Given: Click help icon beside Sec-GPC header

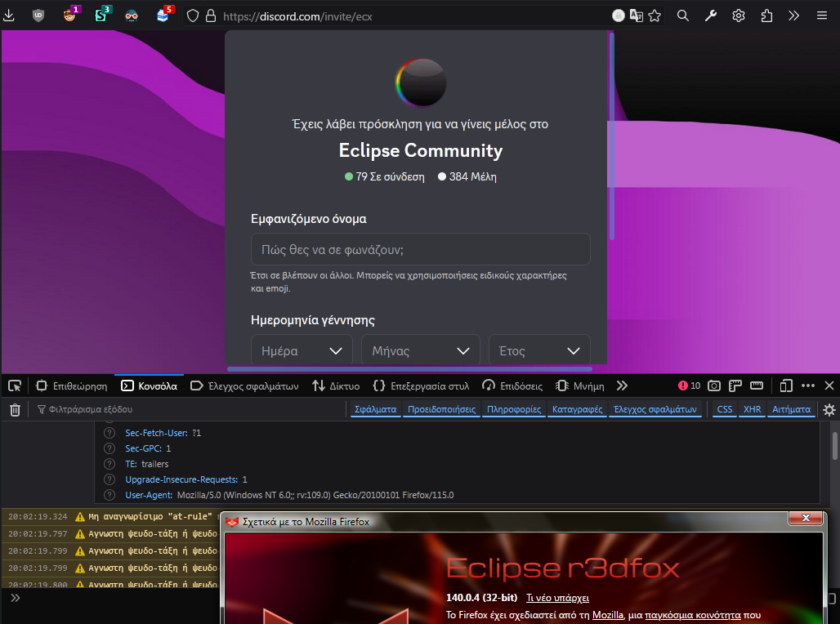Looking at the screenshot, I should coord(109,448).
